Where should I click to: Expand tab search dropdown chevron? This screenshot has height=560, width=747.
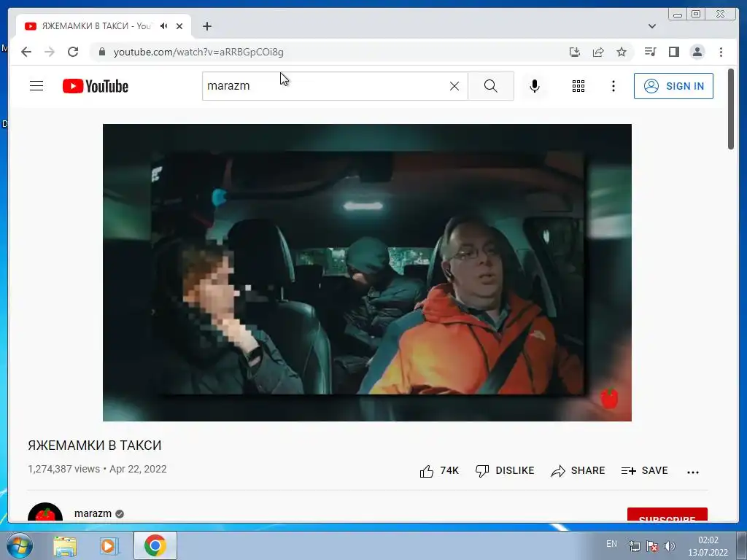tap(652, 26)
